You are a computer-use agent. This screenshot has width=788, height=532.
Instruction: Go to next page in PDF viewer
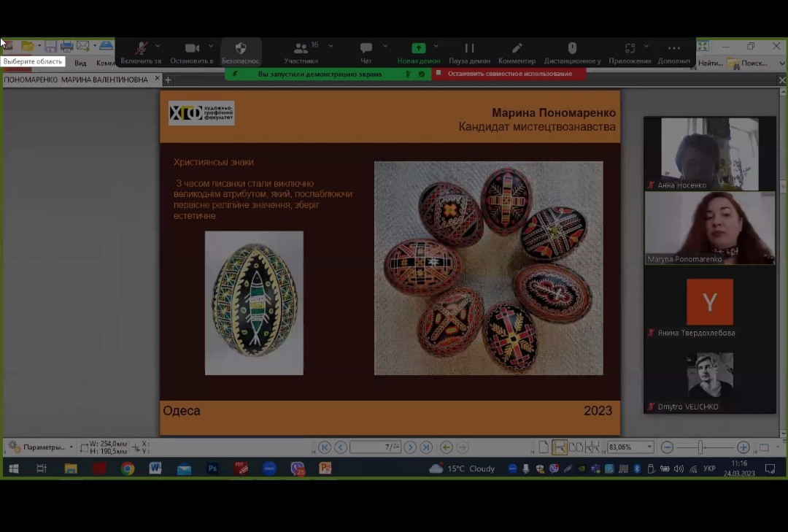pyautogui.click(x=410, y=447)
